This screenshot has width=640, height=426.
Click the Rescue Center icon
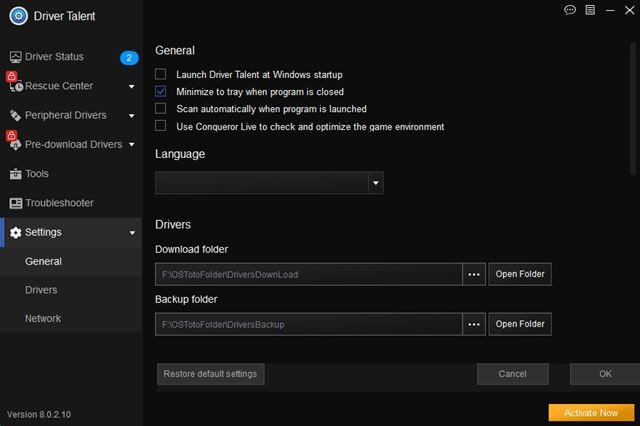point(16,87)
